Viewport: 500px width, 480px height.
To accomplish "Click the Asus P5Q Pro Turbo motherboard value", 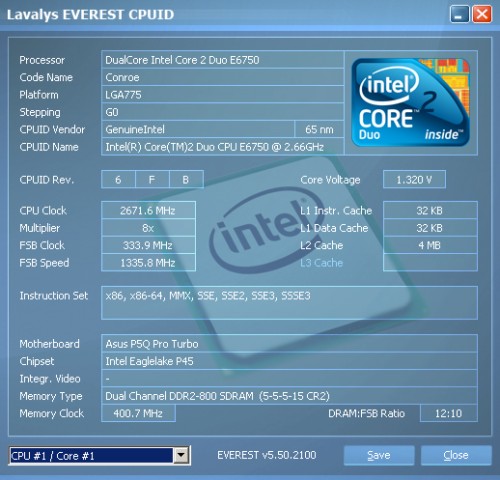I will 289,344.
